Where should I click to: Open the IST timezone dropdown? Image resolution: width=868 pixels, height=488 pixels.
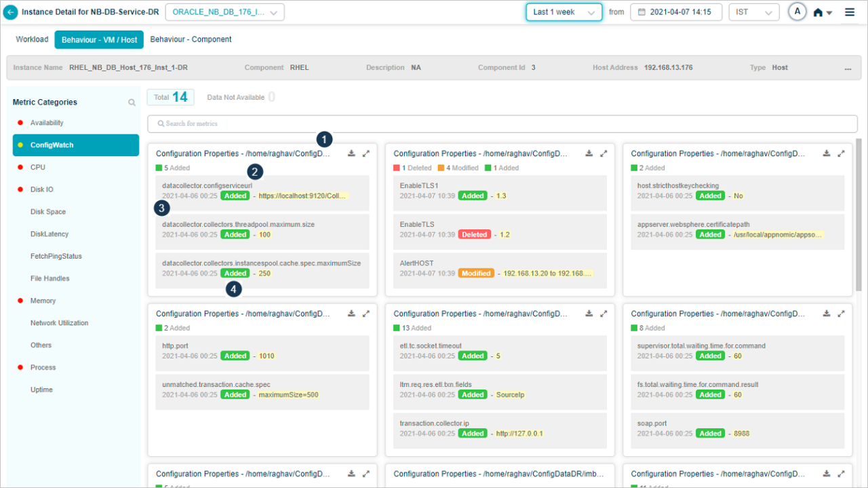point(753,12)
